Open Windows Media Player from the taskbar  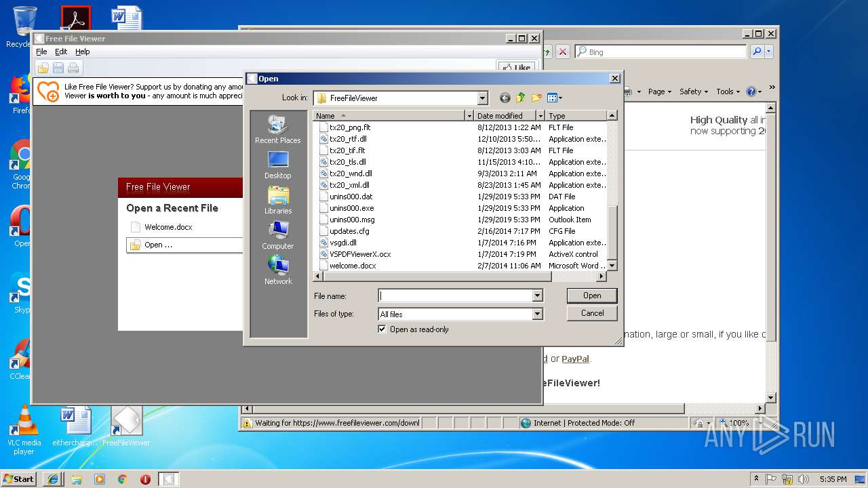(x=100, y=479)
